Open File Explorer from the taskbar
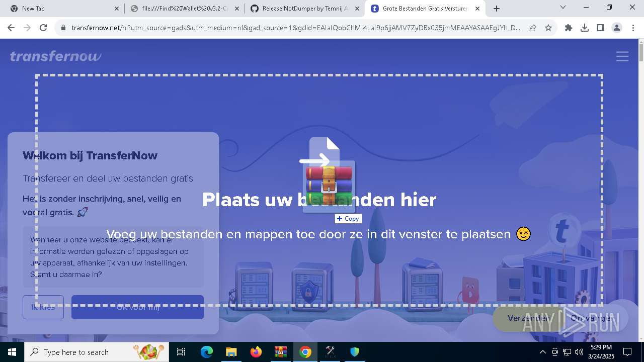This screenshot has height=362, width=644. click(231, 352)
